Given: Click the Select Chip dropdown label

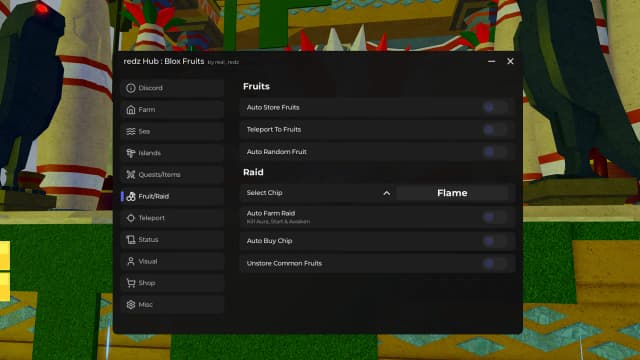Looking at the screenshot, I should (x=264, y=193).
